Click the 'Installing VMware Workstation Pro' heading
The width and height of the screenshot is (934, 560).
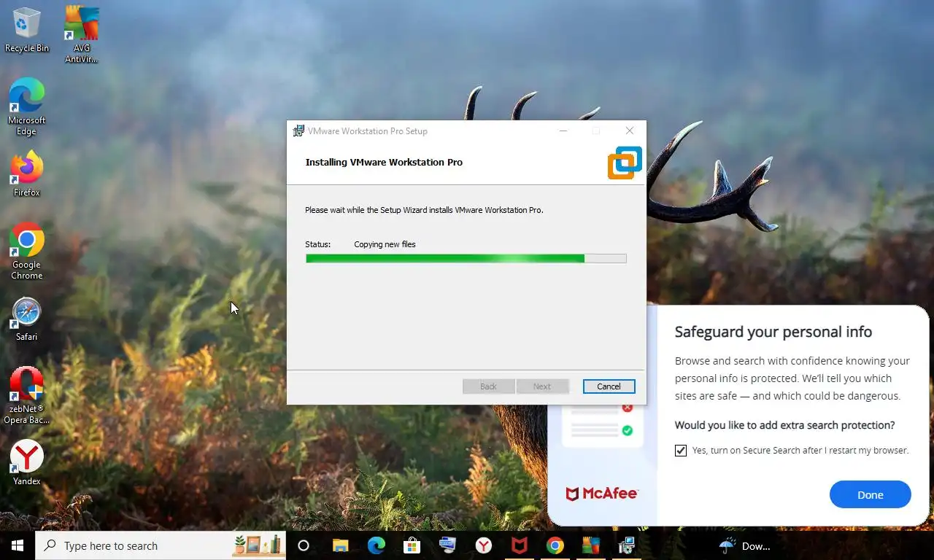(x=384, y=162)
